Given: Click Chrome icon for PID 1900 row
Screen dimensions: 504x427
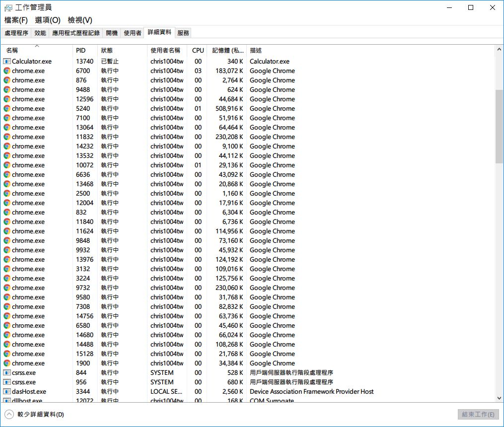Looking at the screenshot, I should point(7,363).
